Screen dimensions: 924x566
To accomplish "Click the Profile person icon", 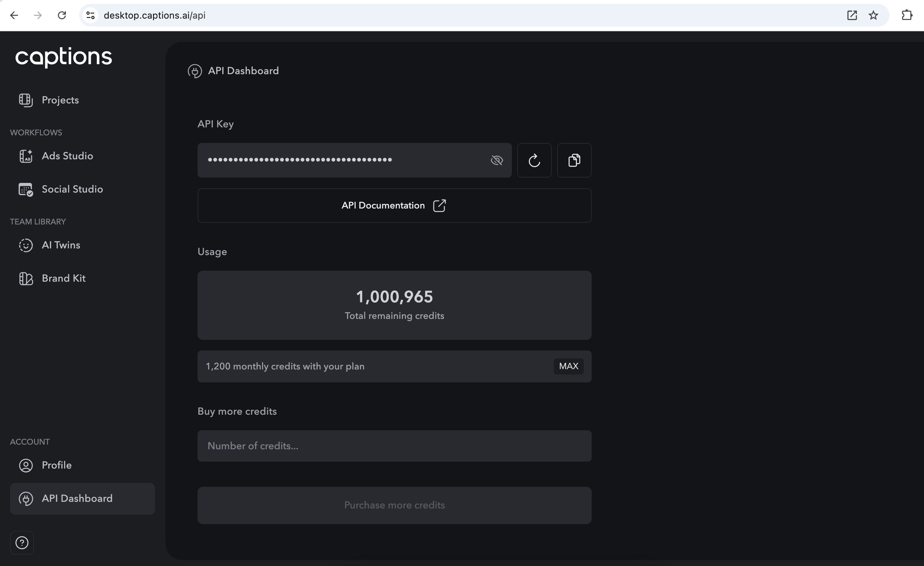I will 26,466.
